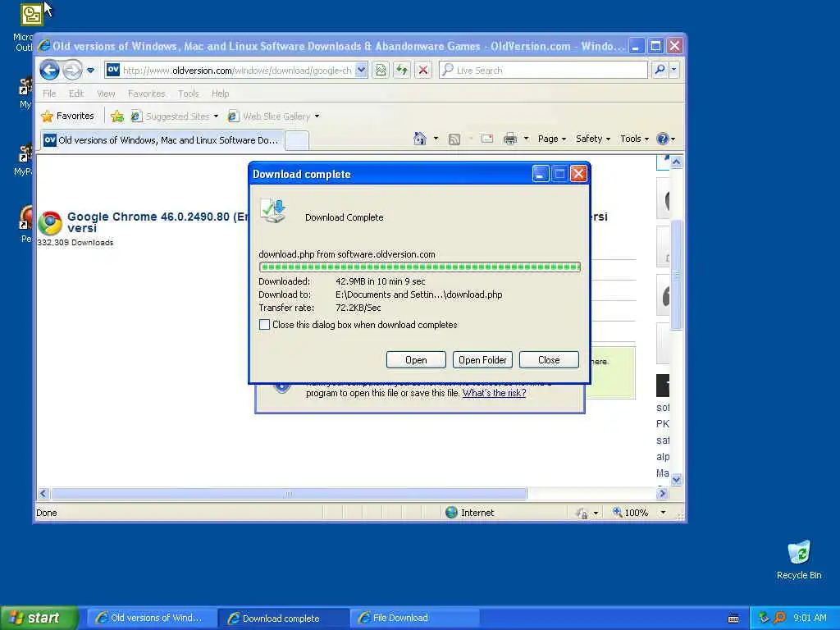The height and width of the screenshot is (630, 840).
Task: Switch to File Download taskbar item
Action: pos(414,618)
